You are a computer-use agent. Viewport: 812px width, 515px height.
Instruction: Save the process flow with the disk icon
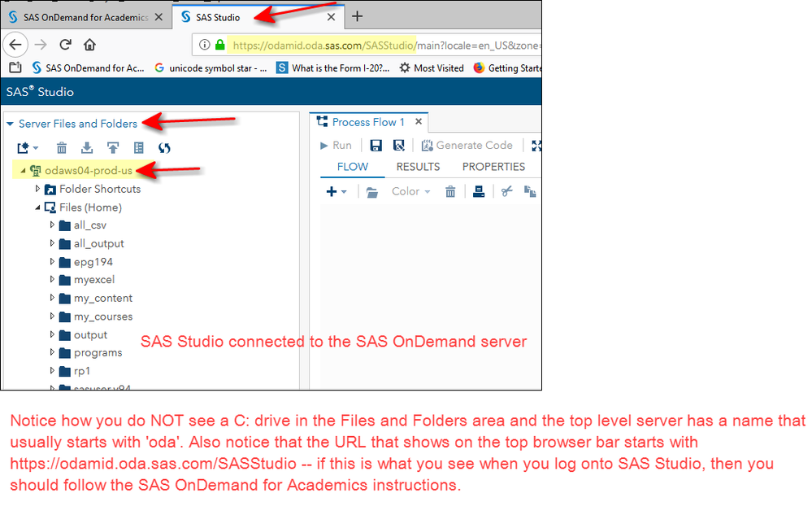coord(376,146)
